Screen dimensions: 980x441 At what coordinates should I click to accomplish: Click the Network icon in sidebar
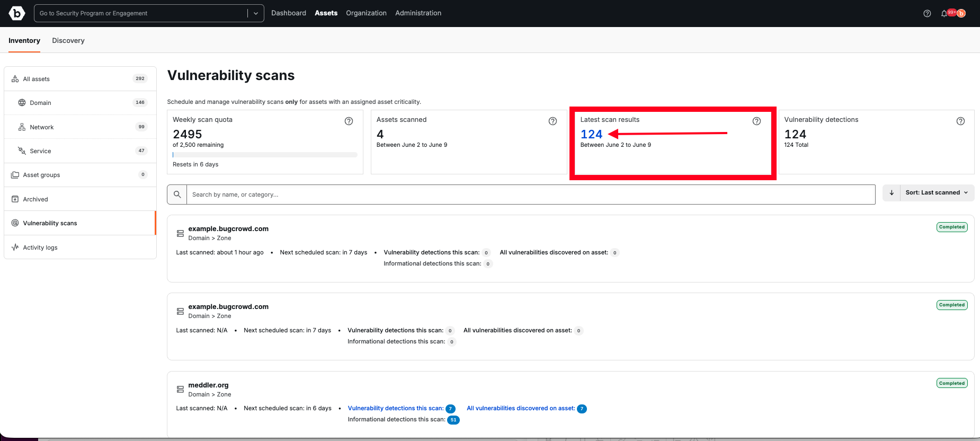[x=22, y=127]
